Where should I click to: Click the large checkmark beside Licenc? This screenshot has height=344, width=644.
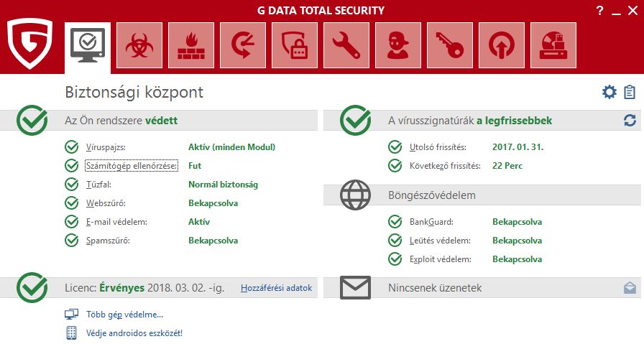pyautogui.click(x=32, y=288)
